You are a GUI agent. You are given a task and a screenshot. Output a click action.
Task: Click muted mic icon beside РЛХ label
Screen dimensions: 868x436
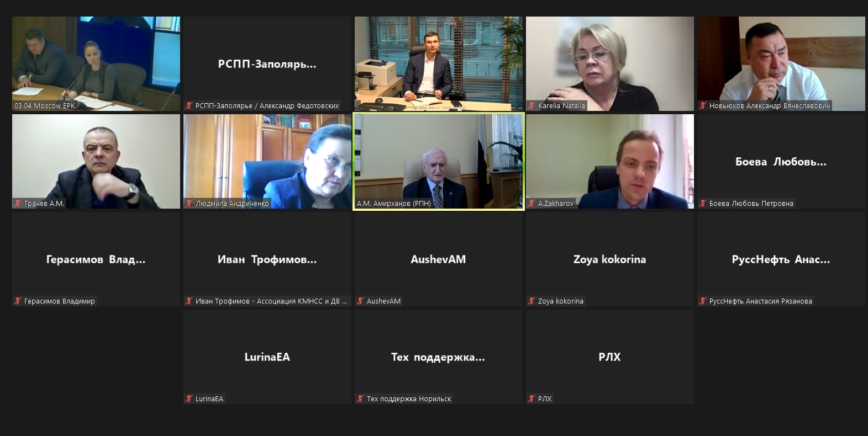(532, 399)
